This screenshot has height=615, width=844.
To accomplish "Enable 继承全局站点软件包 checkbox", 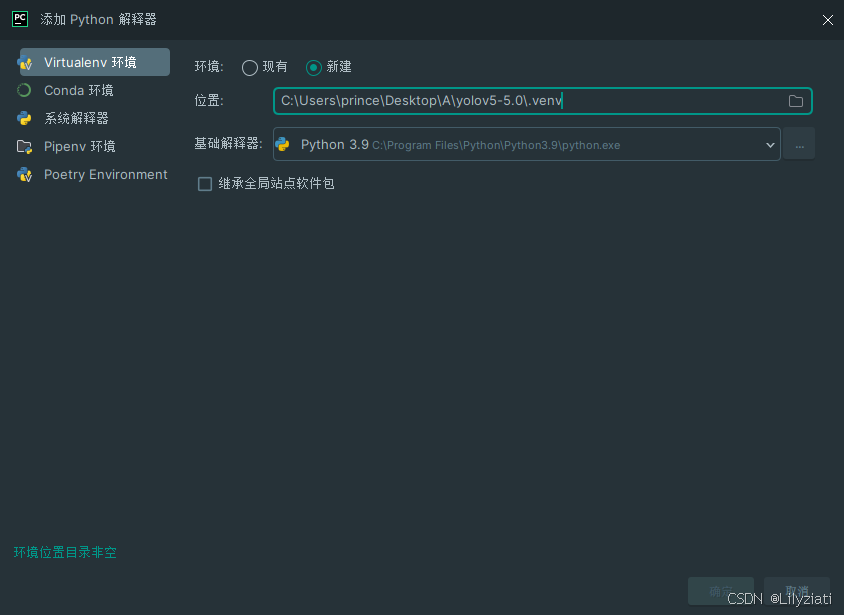I will pyautogui.click(x=205, y=184).
